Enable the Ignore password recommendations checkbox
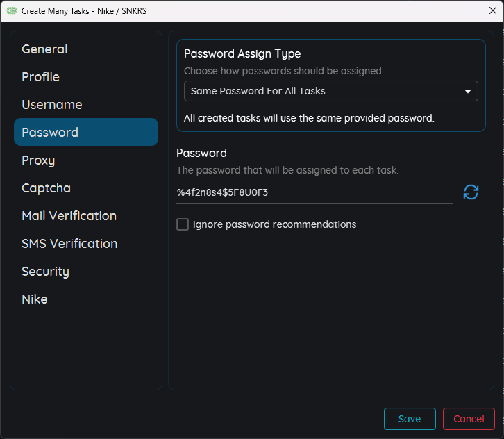 point(183,224)
